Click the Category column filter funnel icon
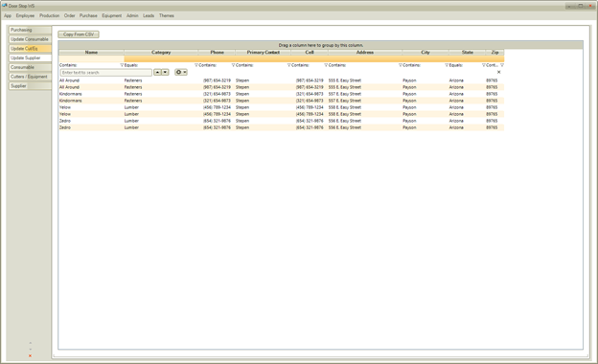Screen dimensions: 598x364 coord(196,65)
